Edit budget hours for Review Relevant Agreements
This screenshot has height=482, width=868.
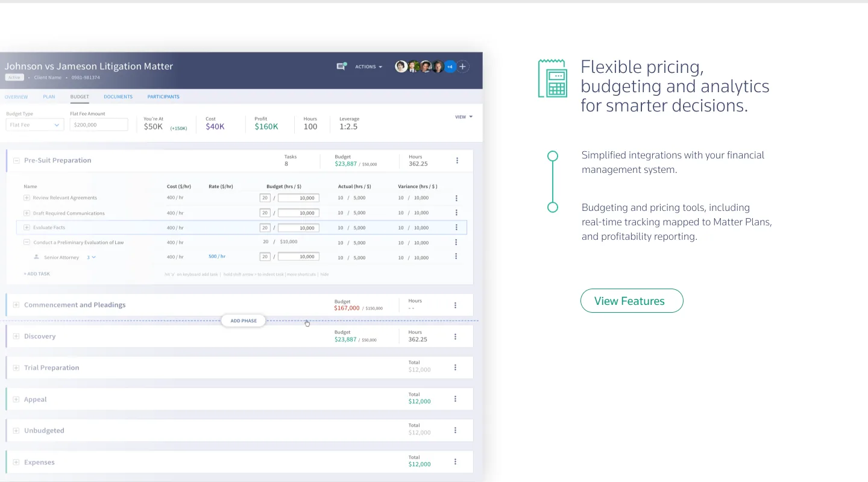[x=265, y=198]
